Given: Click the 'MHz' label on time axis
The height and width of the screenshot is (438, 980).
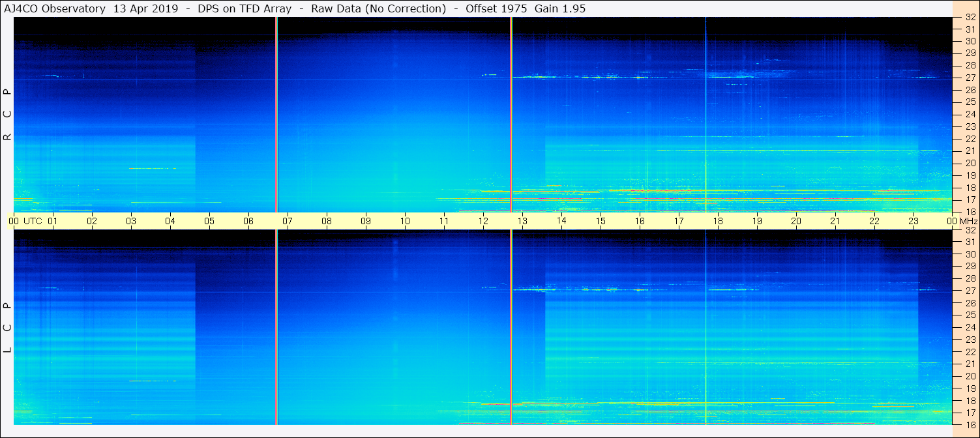Looking at the screenshot, I should click(968, 221).
